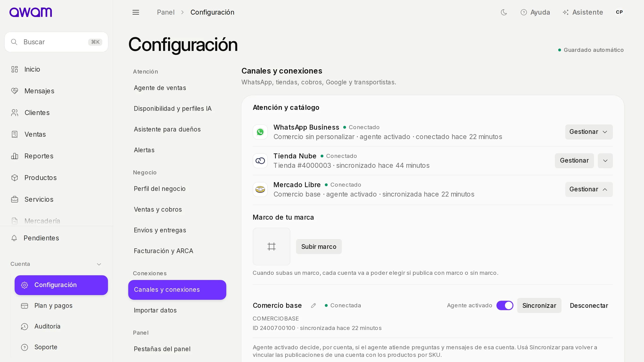Click the marco frame placeholder thumbnail
The height and width of the screenshot is (362, 644).
pyautogui.click(x=271, y=247)
